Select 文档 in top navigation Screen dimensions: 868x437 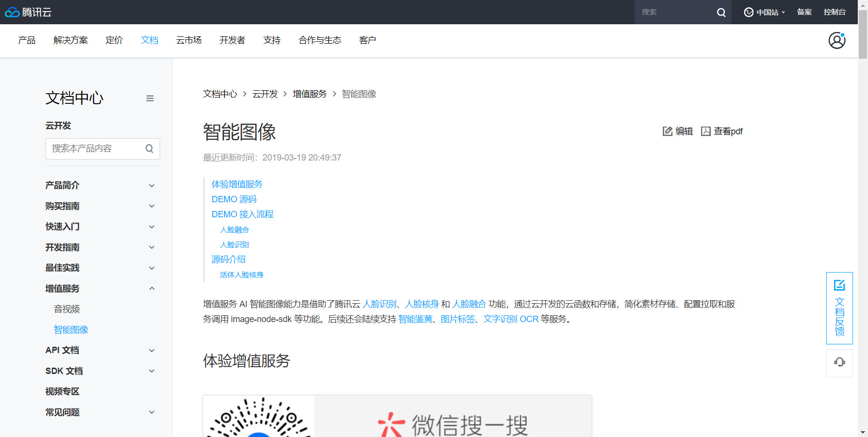tap(149, 40)
